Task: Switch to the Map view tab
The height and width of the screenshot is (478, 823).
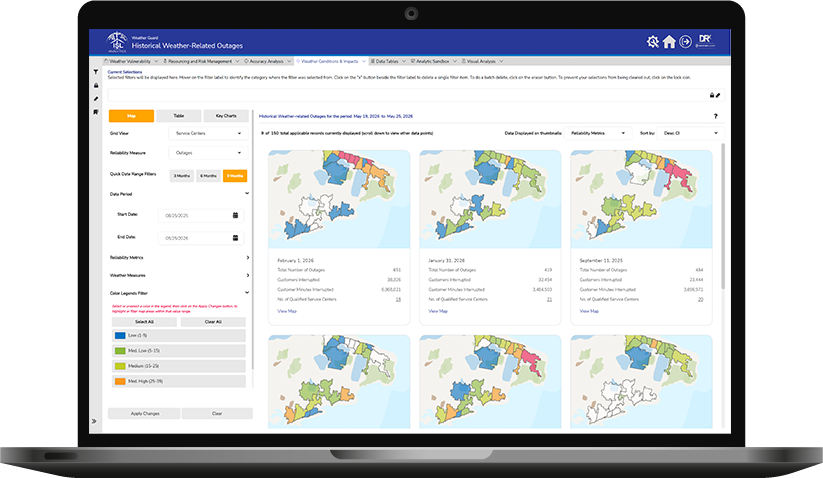Action: point(131,116)
